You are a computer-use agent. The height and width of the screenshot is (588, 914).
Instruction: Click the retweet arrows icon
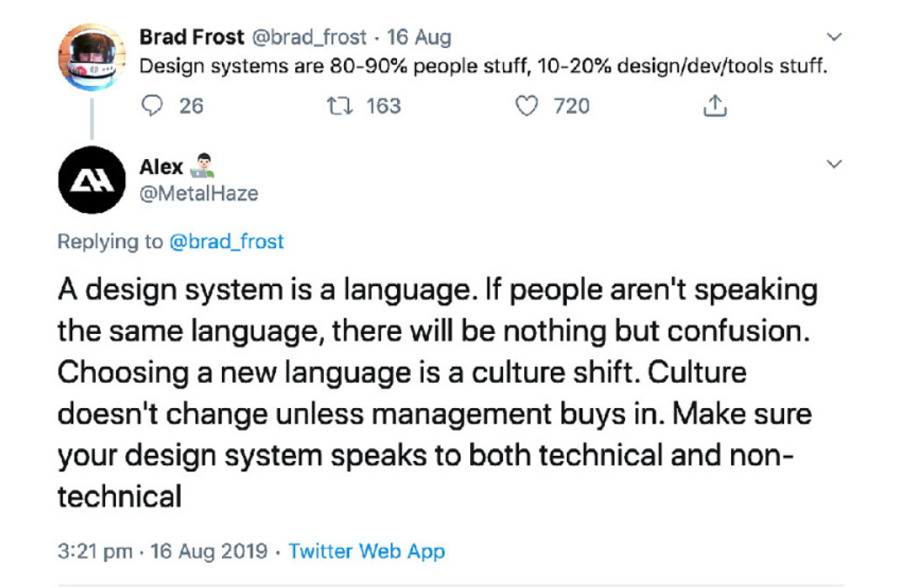coord(335,106)
